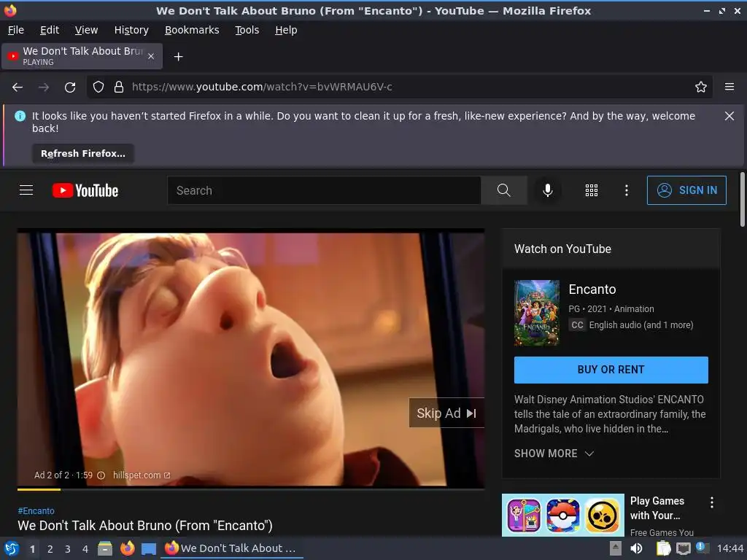Image resolution: width=747 pixels, height=560 pixels.
Task: Open the ad info circle icon
Action: click(x=101, y=475)
